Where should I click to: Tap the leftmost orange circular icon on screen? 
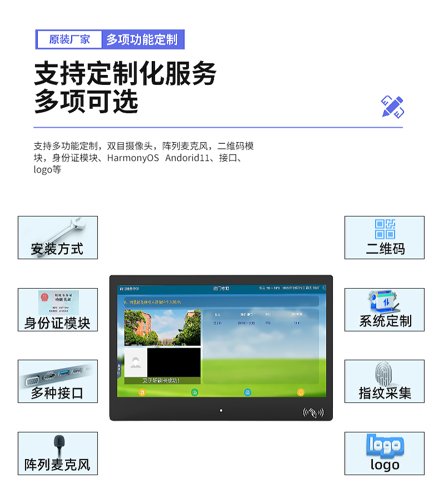click(x=142, y=392)
